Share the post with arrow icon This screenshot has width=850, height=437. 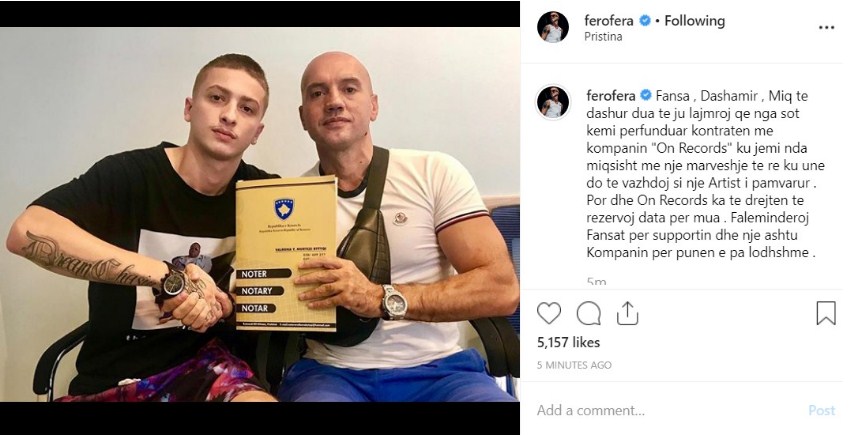point(627,313)
